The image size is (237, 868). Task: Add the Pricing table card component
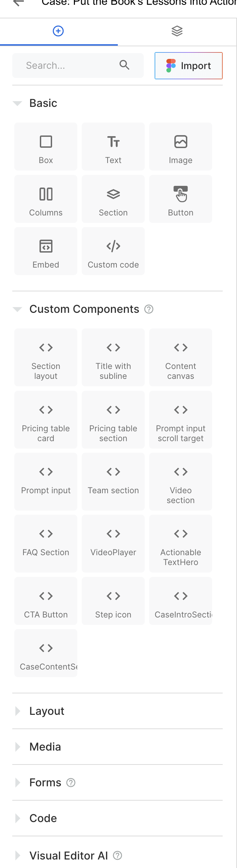tap(46, 420)
